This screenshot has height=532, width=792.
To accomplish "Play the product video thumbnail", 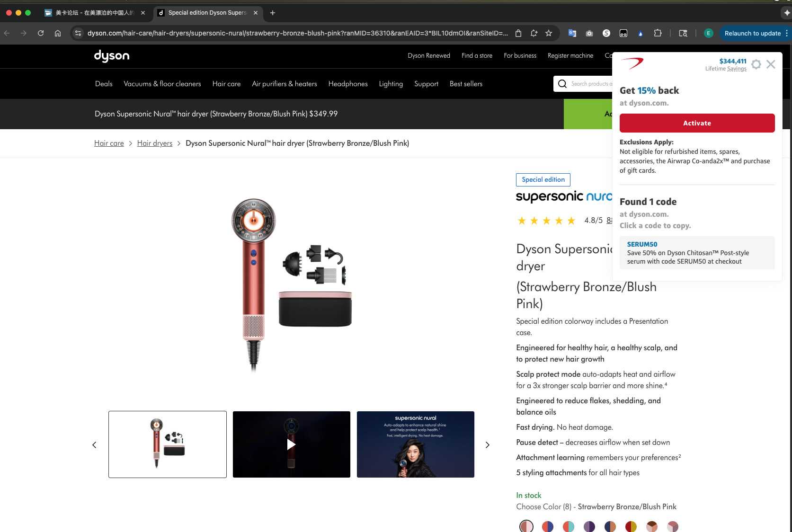I will point(291,444).
